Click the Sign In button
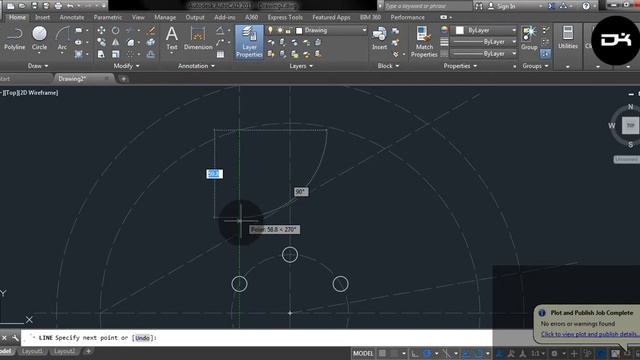 [502, 6]
